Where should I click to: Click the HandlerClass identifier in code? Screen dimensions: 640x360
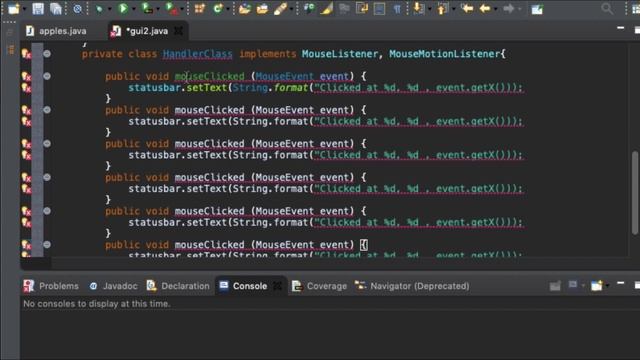[198, 54]
